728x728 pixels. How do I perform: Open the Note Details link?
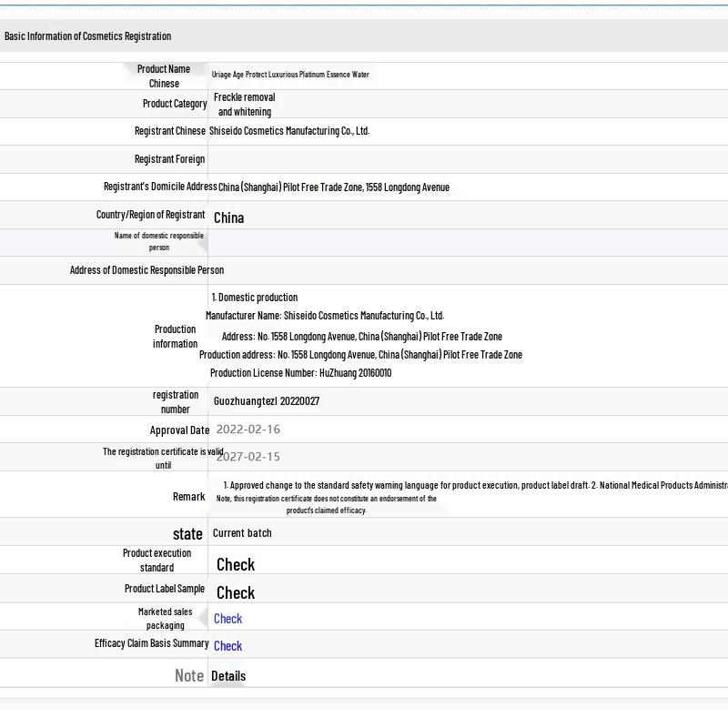pyautogui.click(x=228, y=676)
